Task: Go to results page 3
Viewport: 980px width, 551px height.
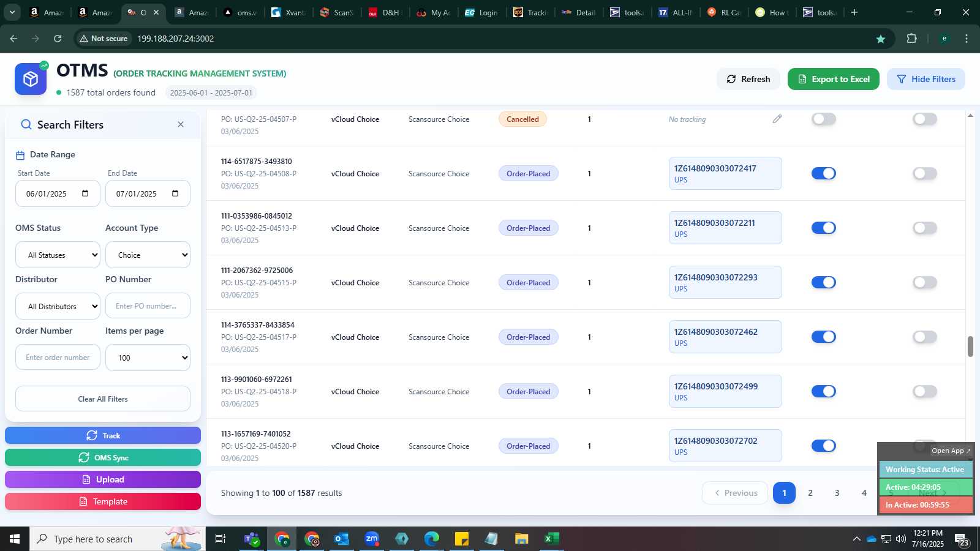Action: click(837, 493)
